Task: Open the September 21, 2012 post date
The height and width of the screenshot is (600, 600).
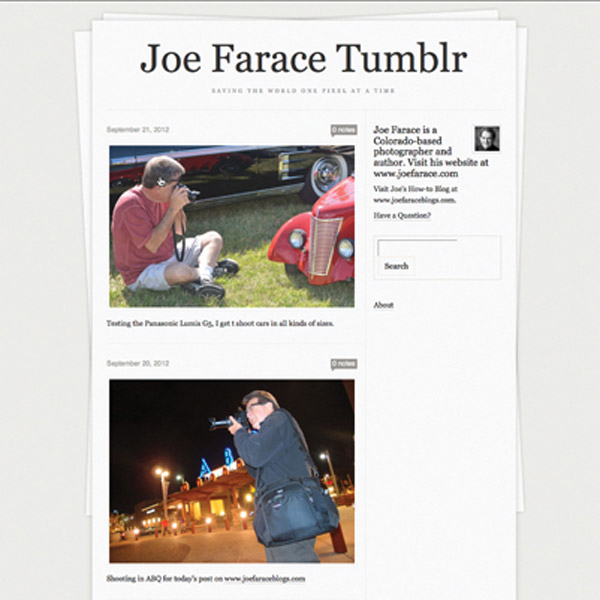Action: point(138,129)
